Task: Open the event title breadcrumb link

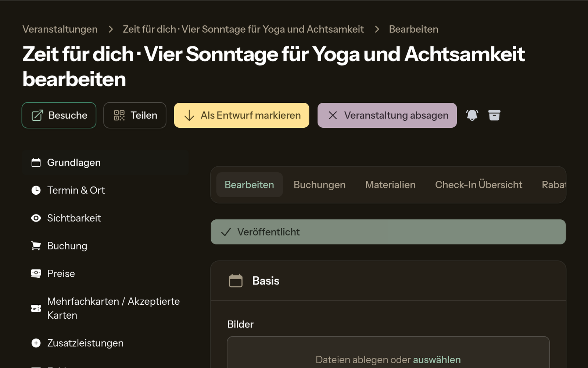Action: [x=243, y=29]
